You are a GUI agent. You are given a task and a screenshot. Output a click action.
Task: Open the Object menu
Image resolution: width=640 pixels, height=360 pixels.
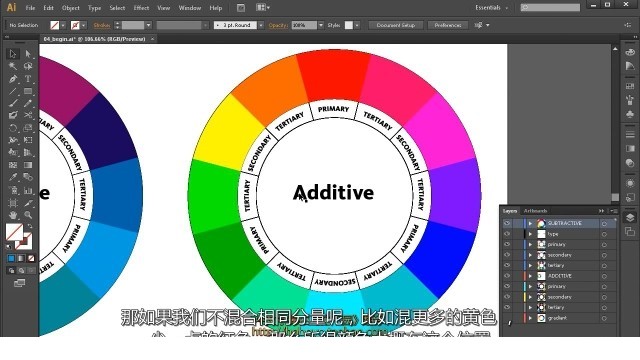pyautogui.click(x=71, y=8)
